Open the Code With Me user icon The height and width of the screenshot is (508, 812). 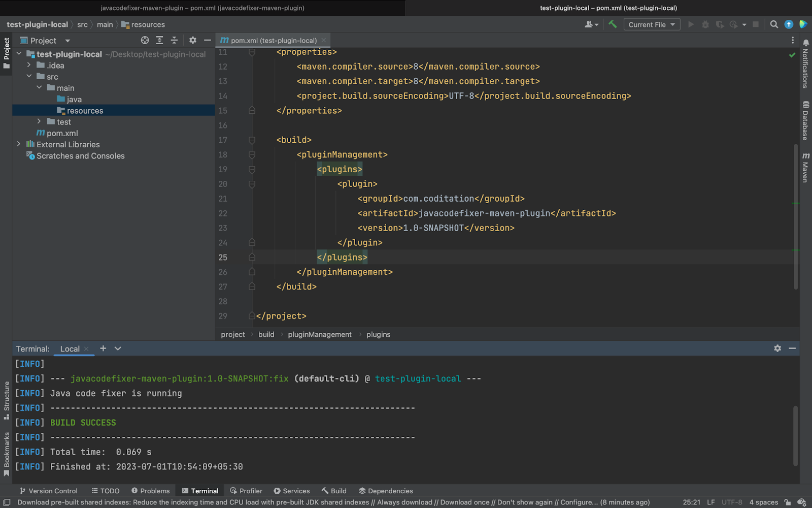pos(591,24)
